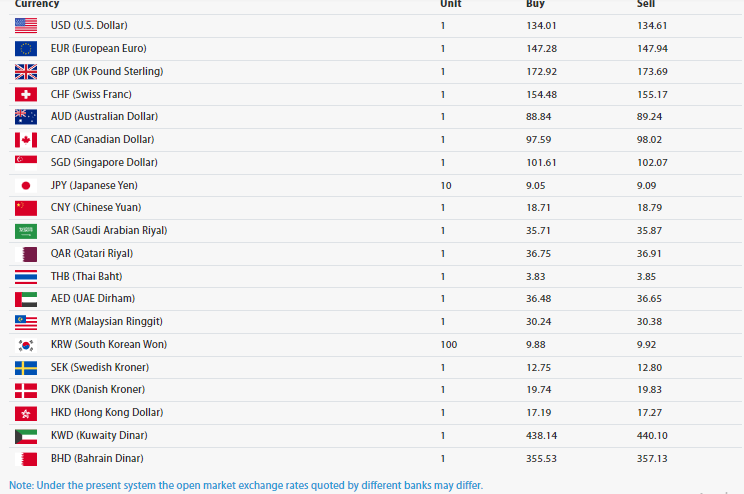
Task: Click the European Union flag icon
Action: click(x=26, y=48)
